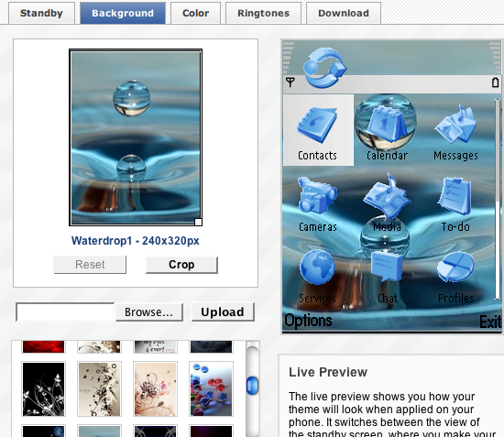The image size is (504, 437).
Task: Click the blue thumbnail scrollbar handle
Action: pos(252,386)
